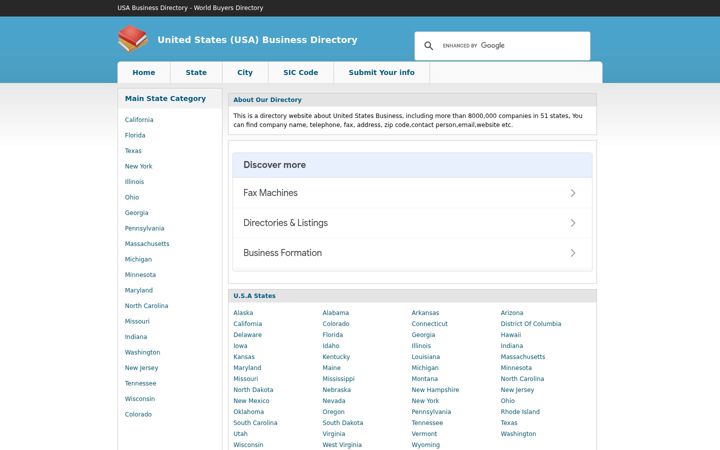Image resolution: width=720 pixels, height=450 pixels.
Task: Open Kentucky in U.S.A States list
Action: point(336,357)
